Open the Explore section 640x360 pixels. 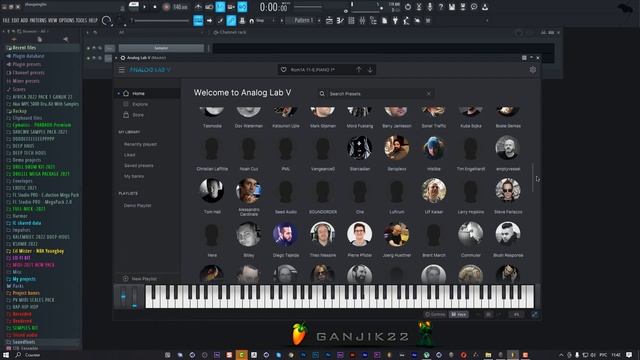[136, 104]
